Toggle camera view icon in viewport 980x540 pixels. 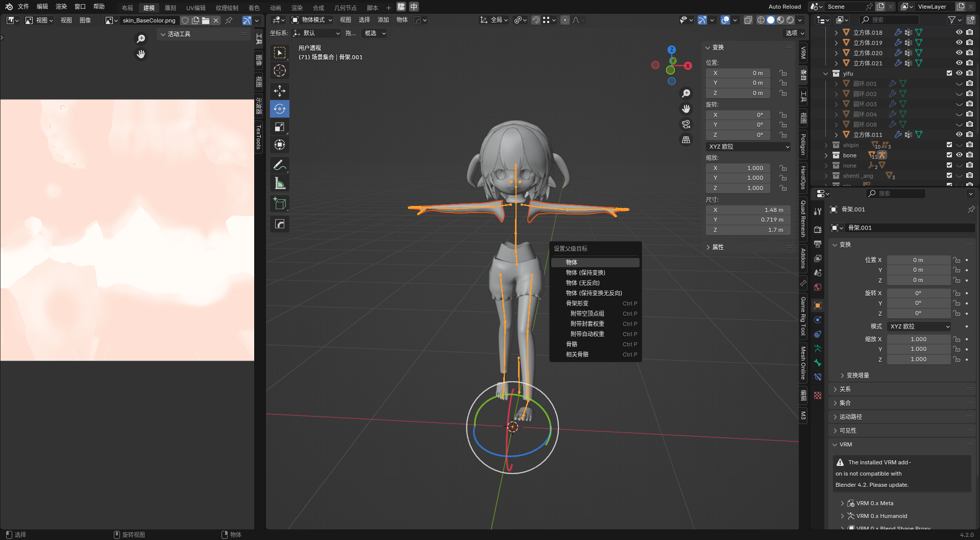(686, 124)
